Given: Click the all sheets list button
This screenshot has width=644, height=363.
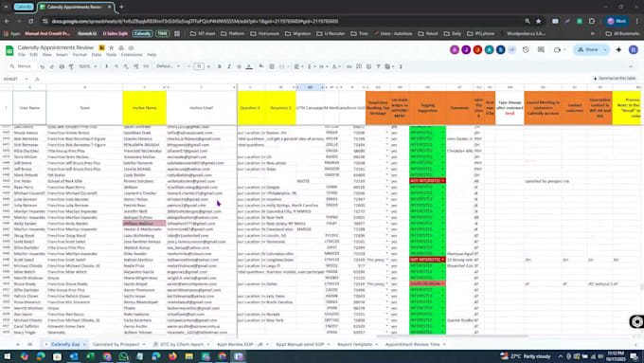Looking at the screenshot, I should point(30,344).
